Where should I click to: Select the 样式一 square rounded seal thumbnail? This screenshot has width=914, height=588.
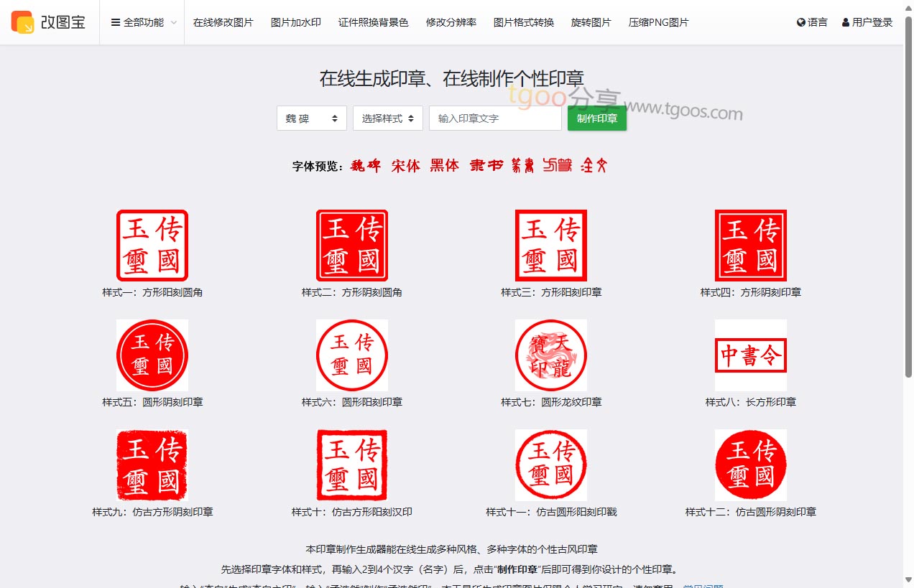tap(152, 246)
